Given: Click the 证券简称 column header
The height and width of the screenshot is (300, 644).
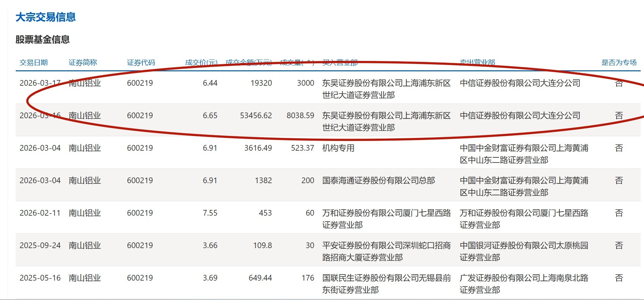Looking at the screenshot, I should click(x=83, y=63).
